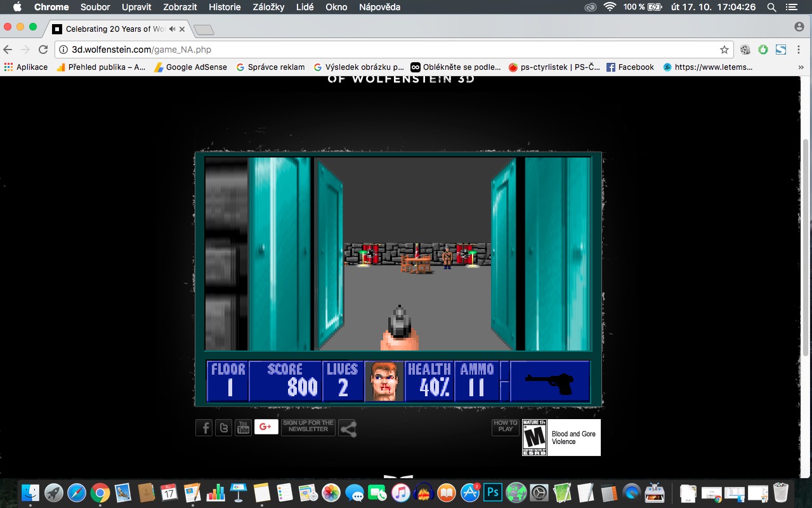
Task: Open the Chrome three-dot menu
Action: (x=799, y=50)
